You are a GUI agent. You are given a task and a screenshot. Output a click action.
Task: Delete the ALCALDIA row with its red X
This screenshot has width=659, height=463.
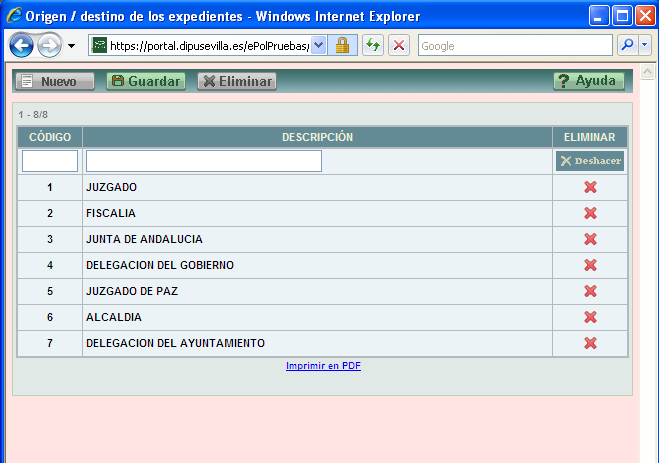click(590, 317)
